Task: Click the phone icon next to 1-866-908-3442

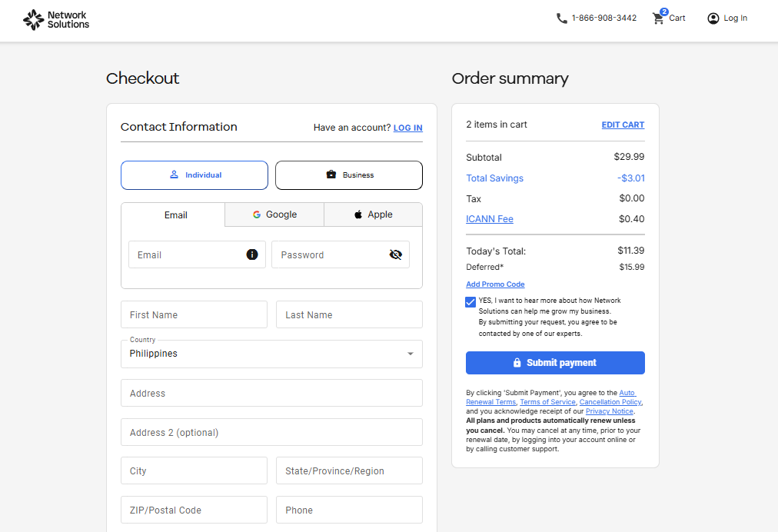Action: tap(561, 18)
